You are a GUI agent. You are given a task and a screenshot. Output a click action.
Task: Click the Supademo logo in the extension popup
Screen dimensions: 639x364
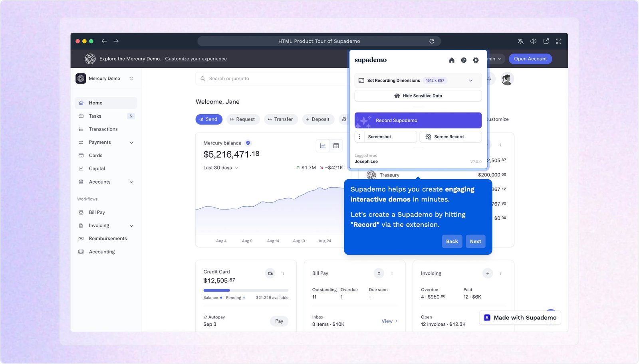click(x=371, y=60)
